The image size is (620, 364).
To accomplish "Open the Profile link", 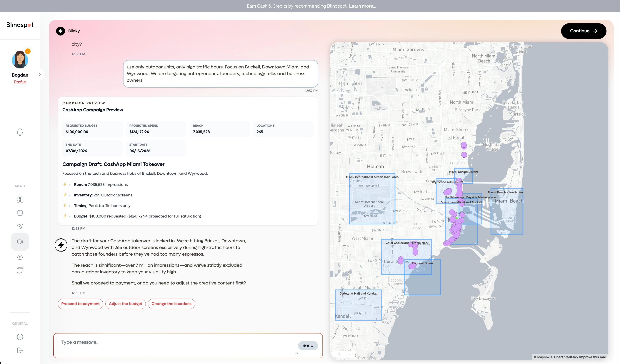I will click(20, 82).
